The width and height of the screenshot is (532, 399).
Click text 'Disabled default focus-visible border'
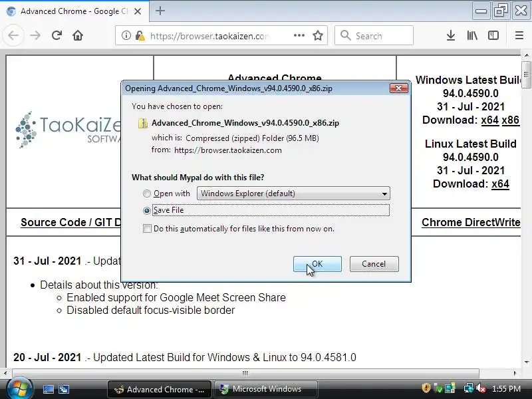151,310
